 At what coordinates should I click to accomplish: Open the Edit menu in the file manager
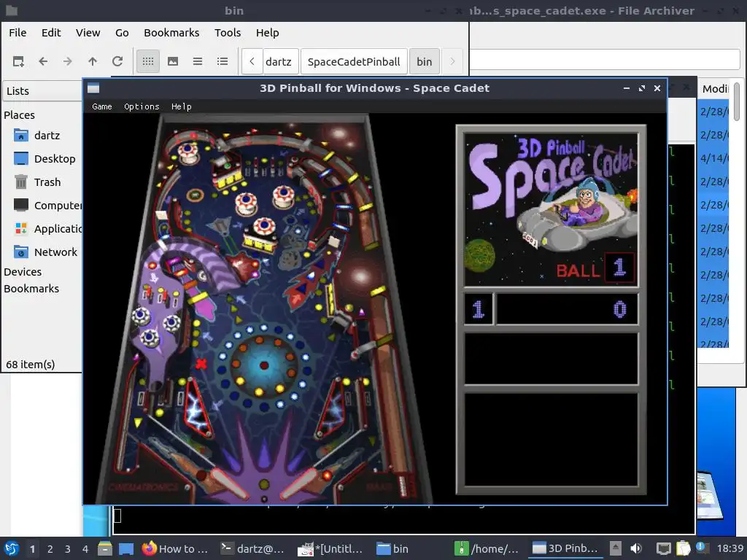pyautogui.click(x=51, y=33)
